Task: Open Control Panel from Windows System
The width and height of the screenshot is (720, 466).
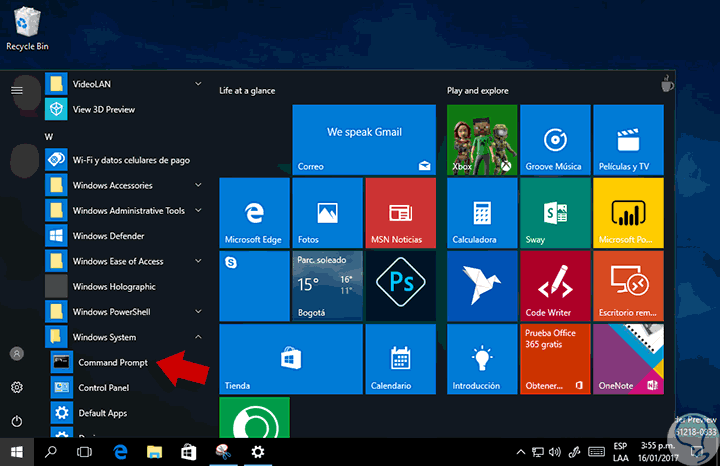Action: coord(125,387)
